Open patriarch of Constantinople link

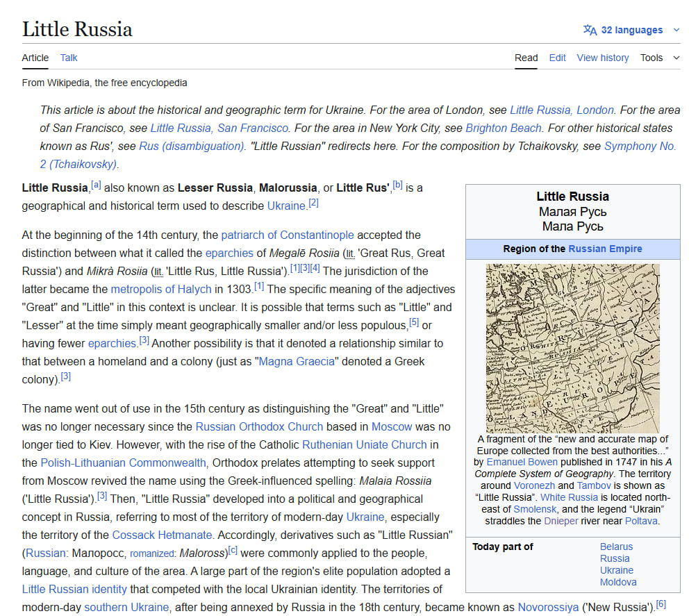click(288, 235)
